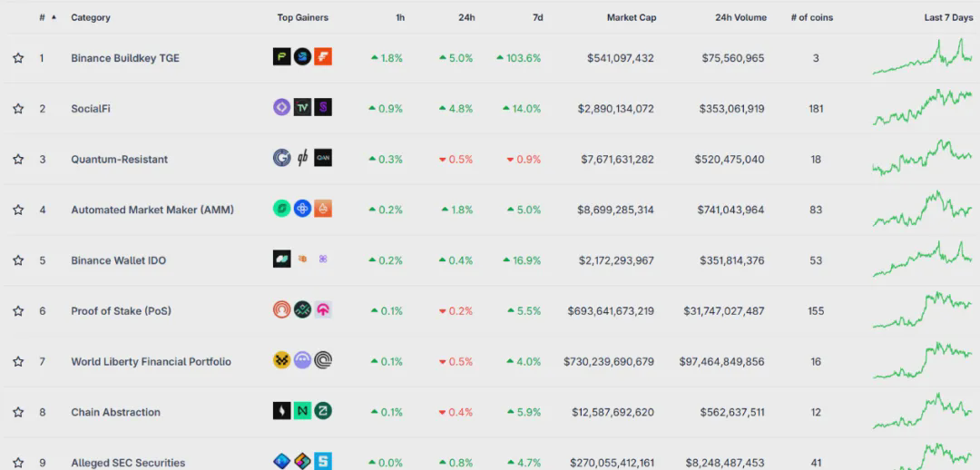The width and height of the screenshot is (980, 470).
Task: Click first yellow coin icon in World Liberty row
Action: coord(281,360)
